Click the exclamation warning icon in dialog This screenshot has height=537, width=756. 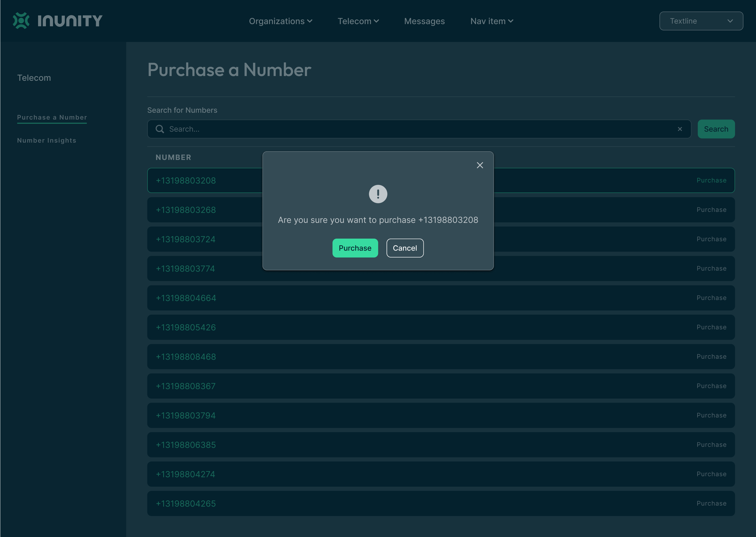click(378, 194)
